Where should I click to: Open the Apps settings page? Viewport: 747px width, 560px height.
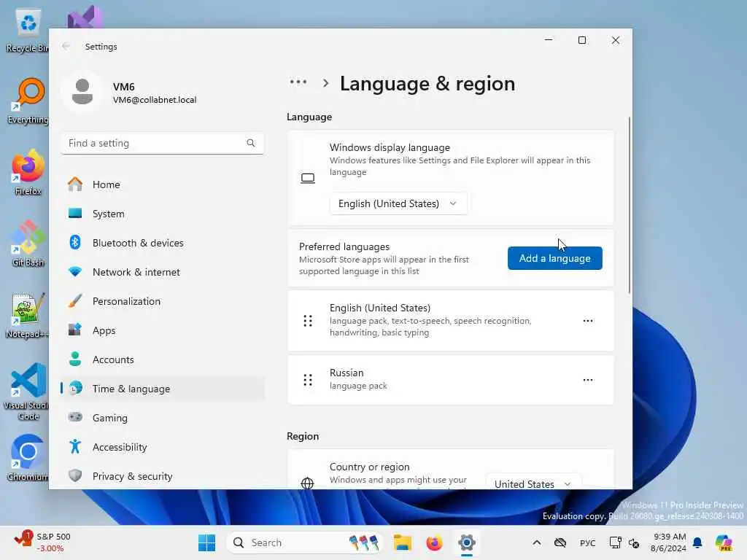click(163, 330)
